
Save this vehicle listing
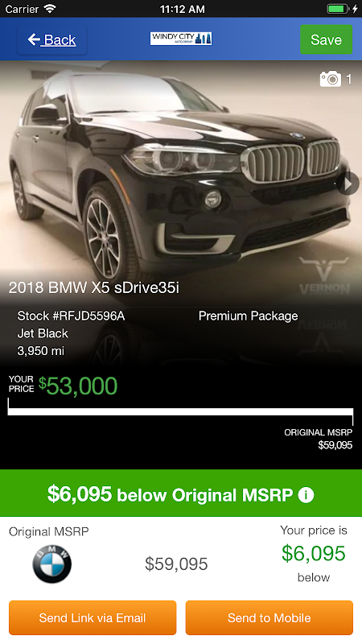tap(327, 39)
